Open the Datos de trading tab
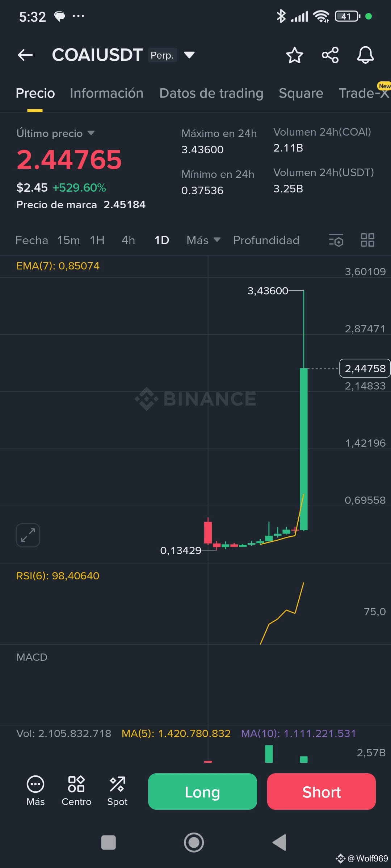This screenshot has height=868, width=391. pyautogui.click(x=211, y=93)
